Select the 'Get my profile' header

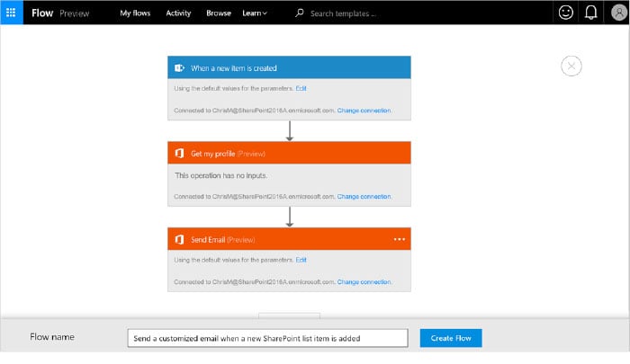tap(289, 153)
